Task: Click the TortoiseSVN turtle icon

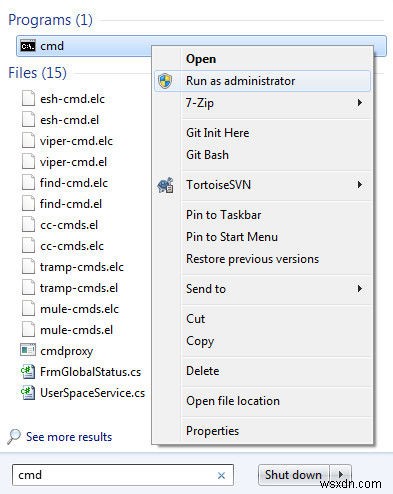Action: [x=165, y=185]
